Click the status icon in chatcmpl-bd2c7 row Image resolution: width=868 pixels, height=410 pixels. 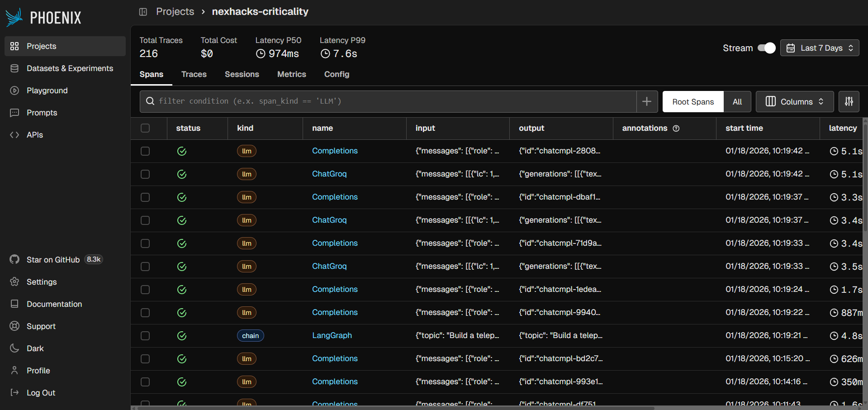click(182, 359)
